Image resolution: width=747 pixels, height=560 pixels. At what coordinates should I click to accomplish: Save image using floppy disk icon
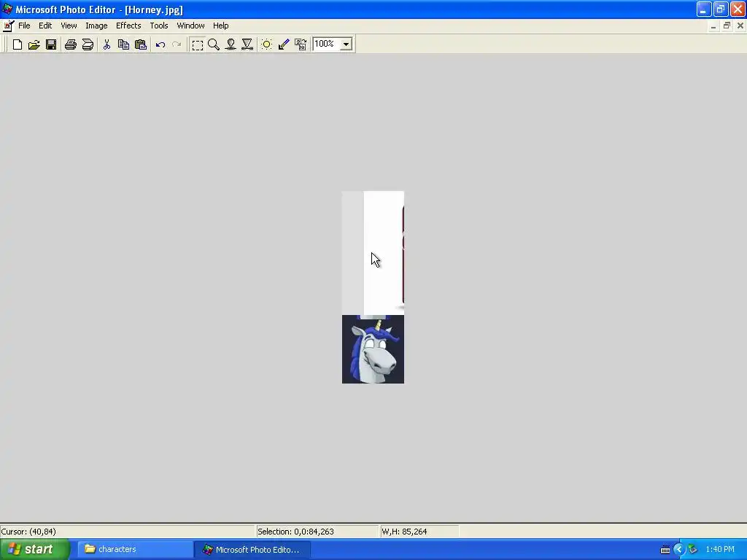pyautogui.click(x=51, y=44)
